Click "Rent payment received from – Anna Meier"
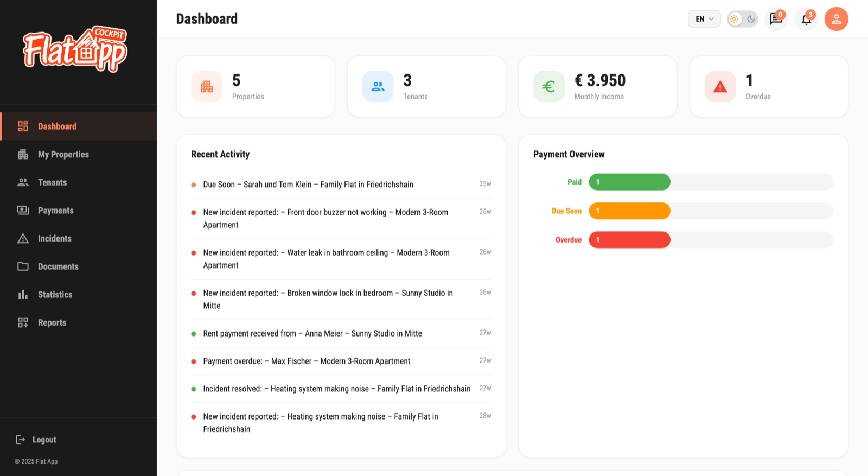 click(341, 334)
